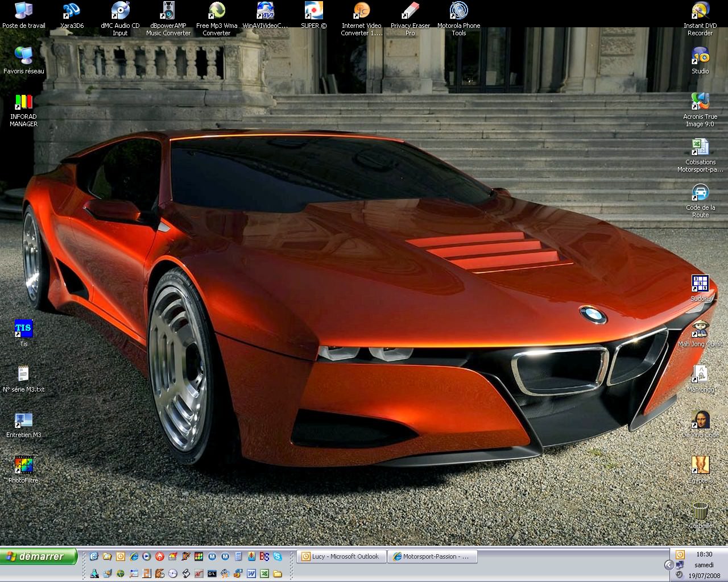The image size is (728, 582).
Task: Open the démarrer start menu
Action: click(x=38, y=556)
